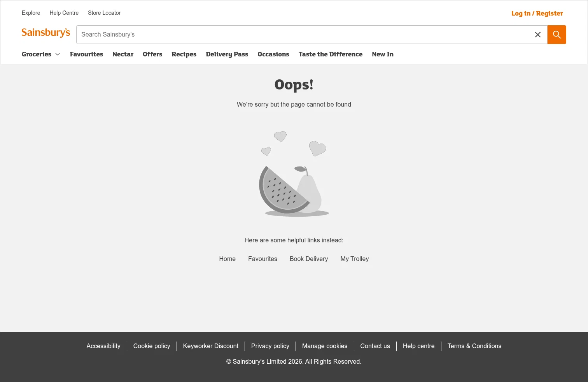
Task: Select Delivery Pass in the navigation
Action: point(227,54)
